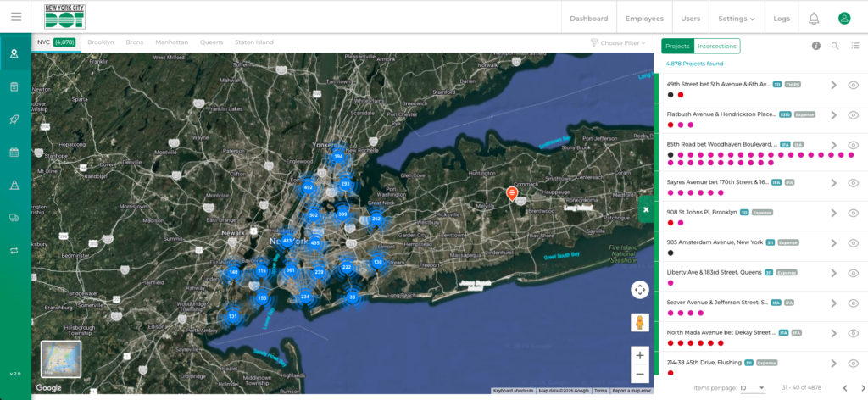Hide Liberty Ave & 183rd Street project
The width and height of the screenshot is (868, 400).
(854, 273)
